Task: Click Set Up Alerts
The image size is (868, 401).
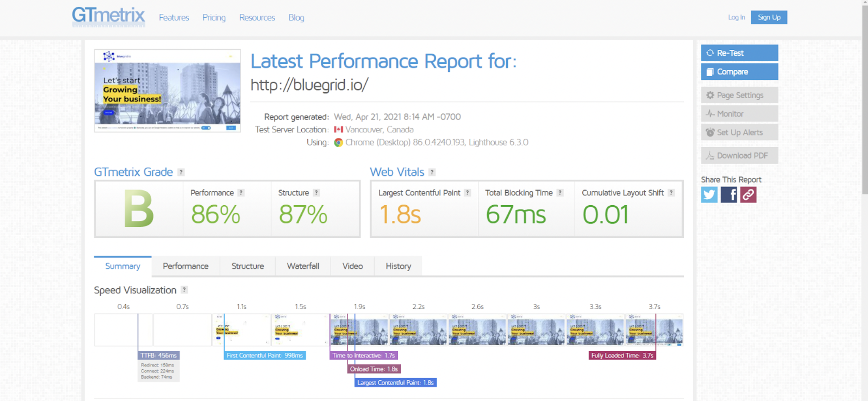Action: tap(740, 133)
